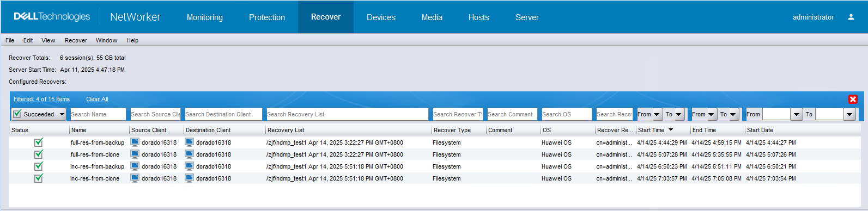Image resolution: width=868 pixels, height=211 pixels.
Task: Expand End Time To date dropdown
Action: [733, 114]
